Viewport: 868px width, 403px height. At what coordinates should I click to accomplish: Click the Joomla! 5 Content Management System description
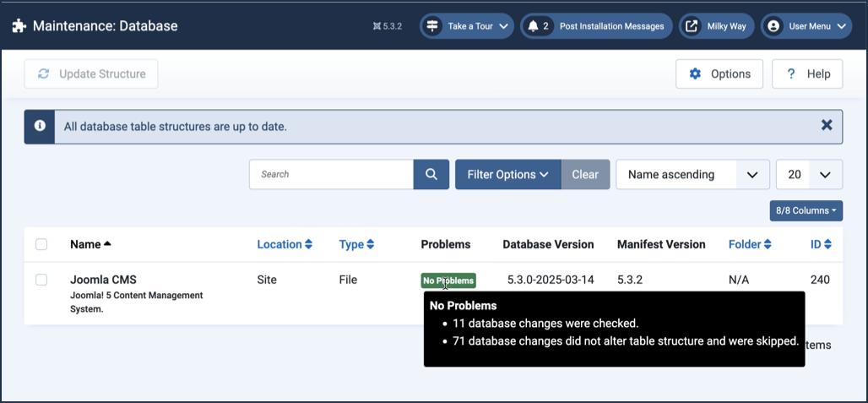coord(136,302)
